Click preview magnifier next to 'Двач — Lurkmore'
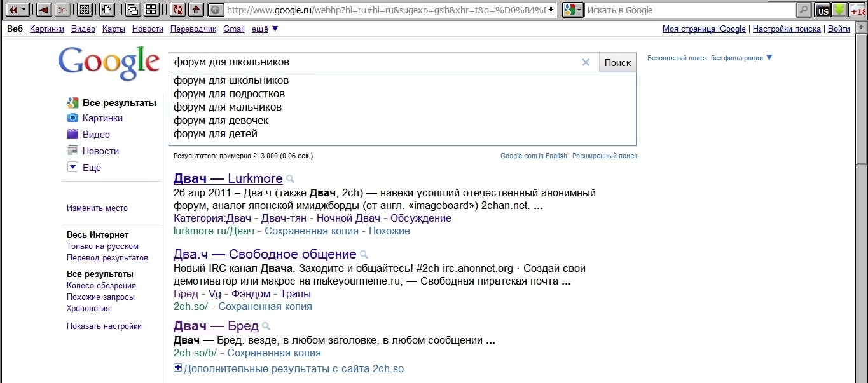The width and height of the screenshot is (868, 383). (x=291, y=179)
